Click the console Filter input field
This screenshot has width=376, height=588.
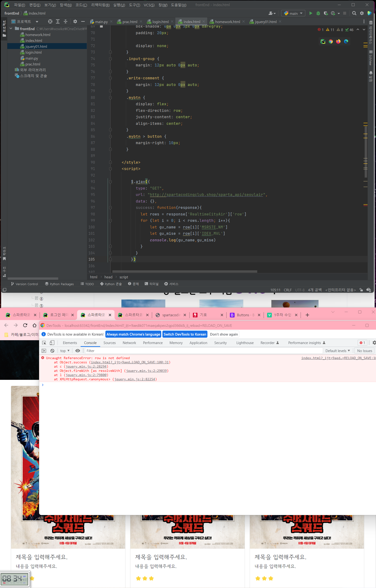(x=203, y=351)
